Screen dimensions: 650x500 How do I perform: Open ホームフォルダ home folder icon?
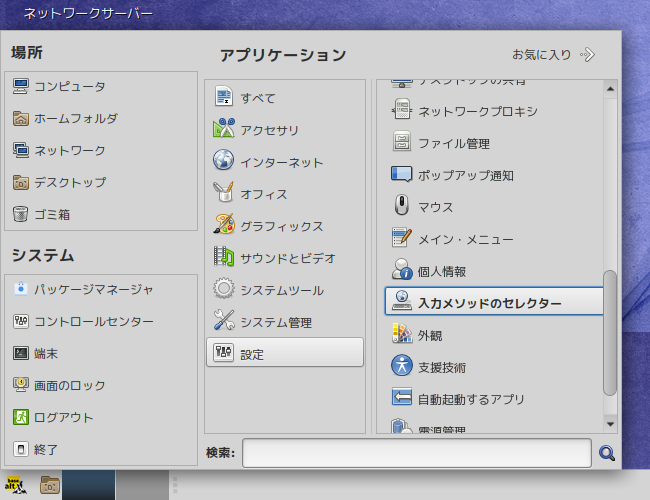[21, 119]
